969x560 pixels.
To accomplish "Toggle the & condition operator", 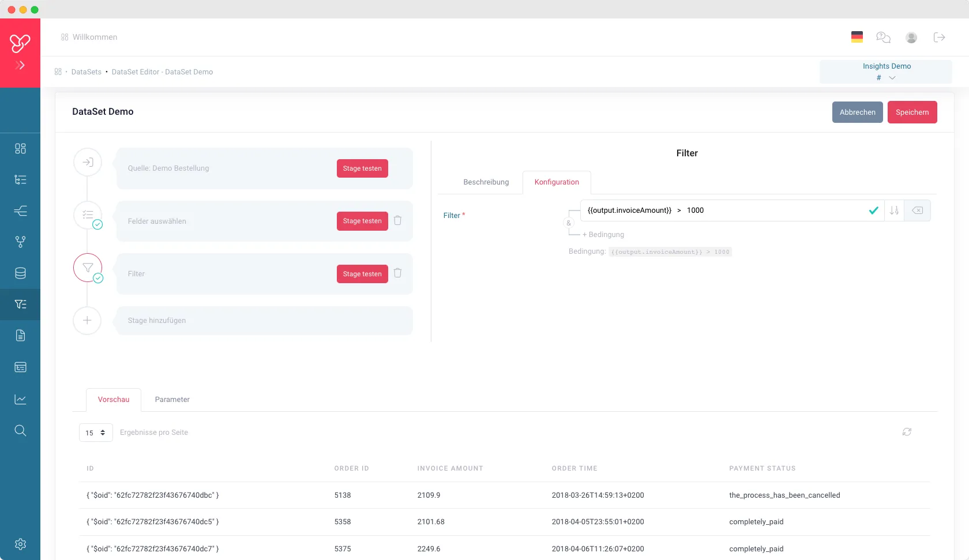I will pyautogui.click(x=569, y=223).
